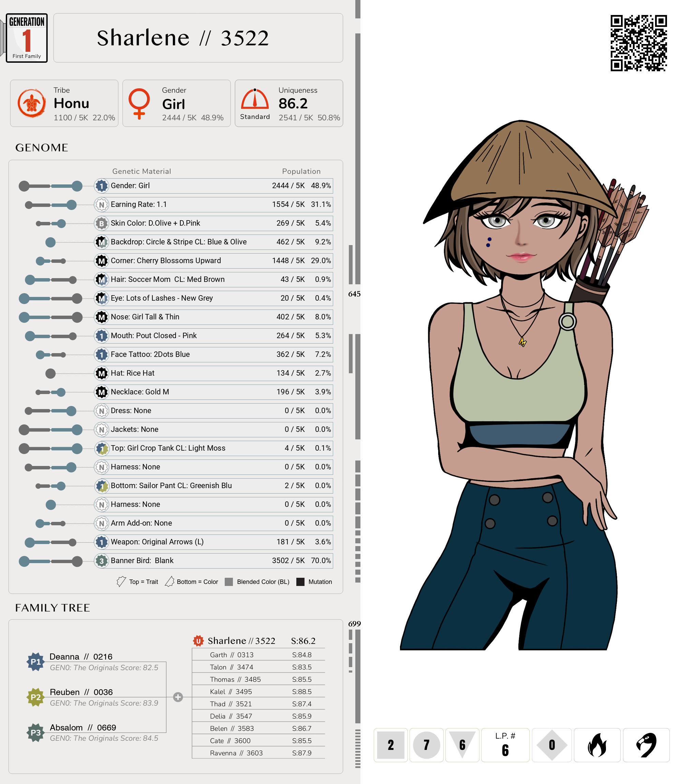This screenshot has height=784, width=682.
Task: Click the gene slider for Gender: Girl
Action: pyautogui.click(x=50, y=186)
